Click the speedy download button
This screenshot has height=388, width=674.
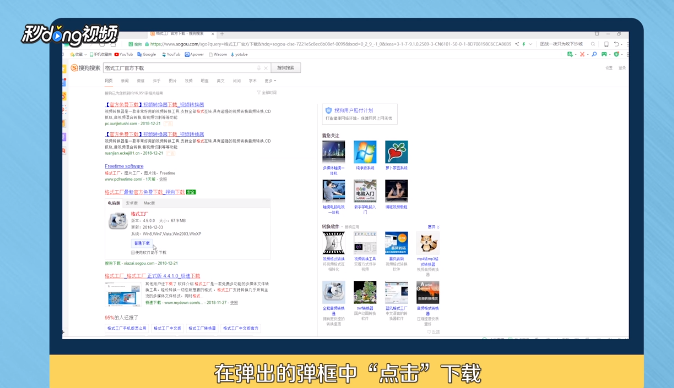coord(141,243)
